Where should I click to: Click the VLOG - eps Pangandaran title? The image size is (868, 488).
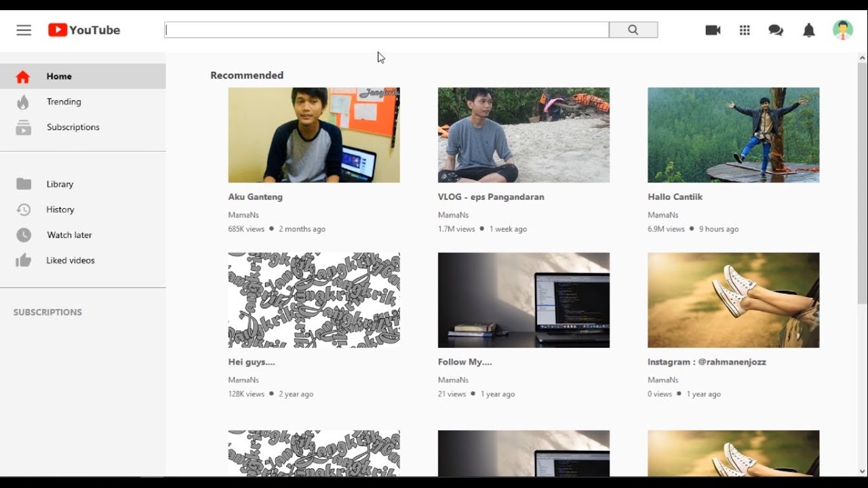click(491, 197)
